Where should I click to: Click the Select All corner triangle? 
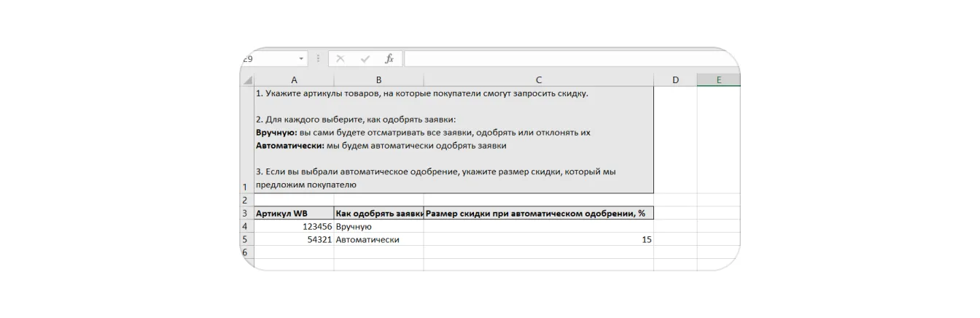click(247, 80)
